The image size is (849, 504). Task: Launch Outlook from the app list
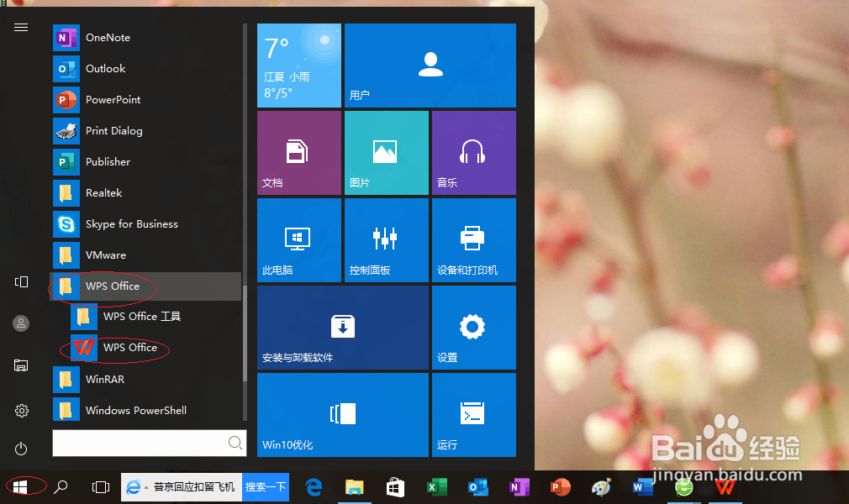pos(146,69)
